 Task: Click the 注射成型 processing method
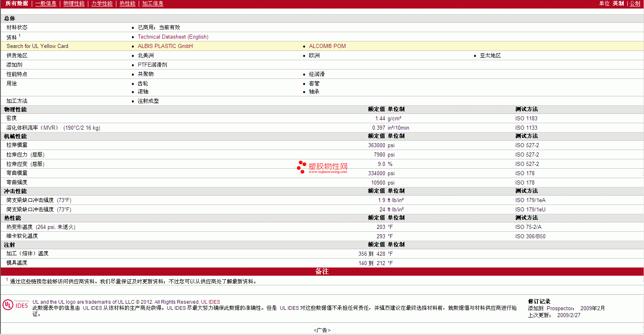click(x=148, y=101)
